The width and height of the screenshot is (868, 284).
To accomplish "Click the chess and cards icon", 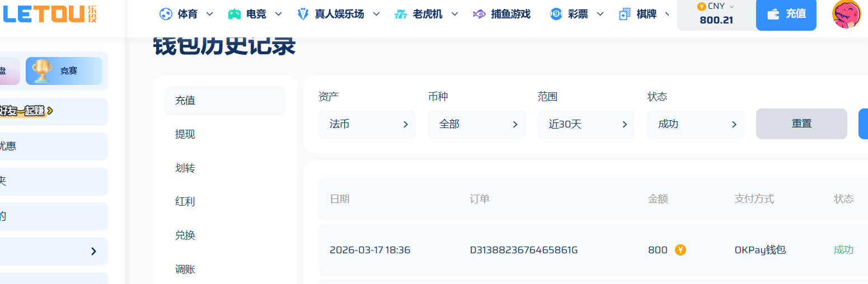I will [625, 14].
